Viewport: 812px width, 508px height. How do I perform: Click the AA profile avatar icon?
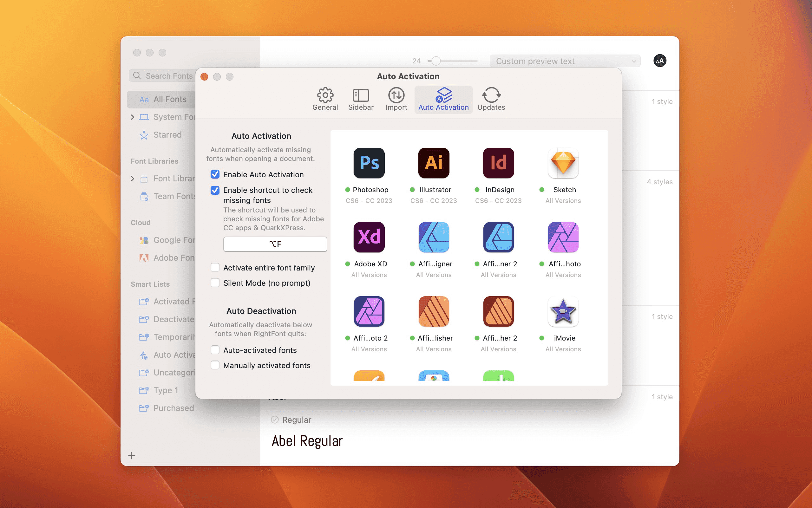point(659,61)
